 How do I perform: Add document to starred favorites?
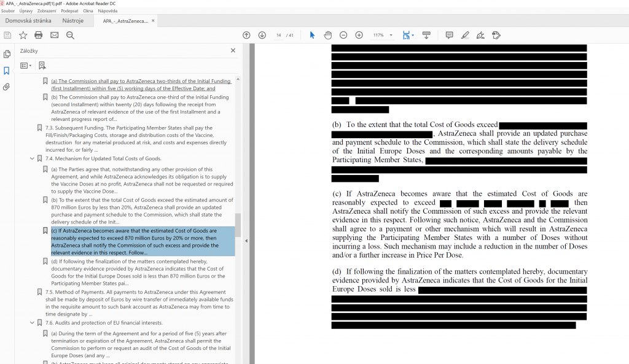point(23,35)
